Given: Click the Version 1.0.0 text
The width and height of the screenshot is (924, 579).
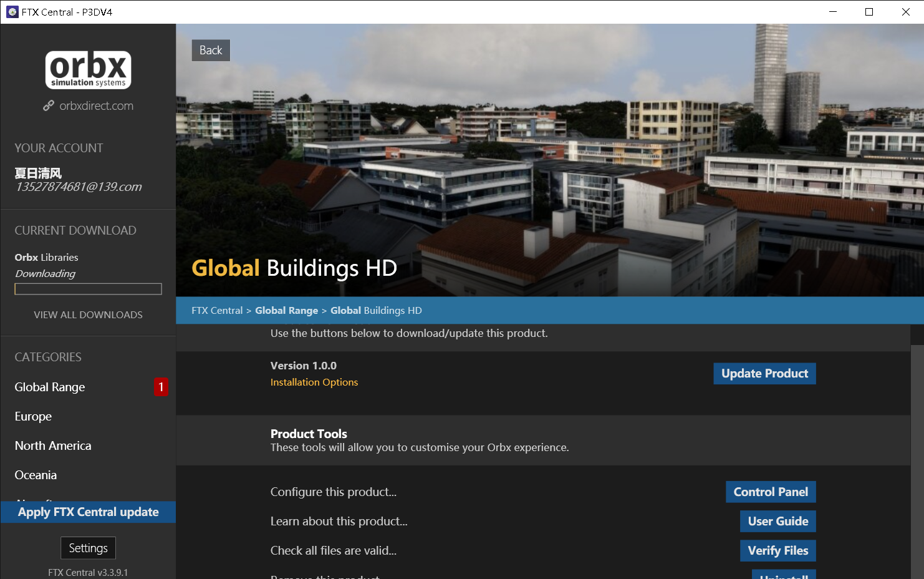Looking at the screenshot, I should pyautogui.click(x=304, y=366).
